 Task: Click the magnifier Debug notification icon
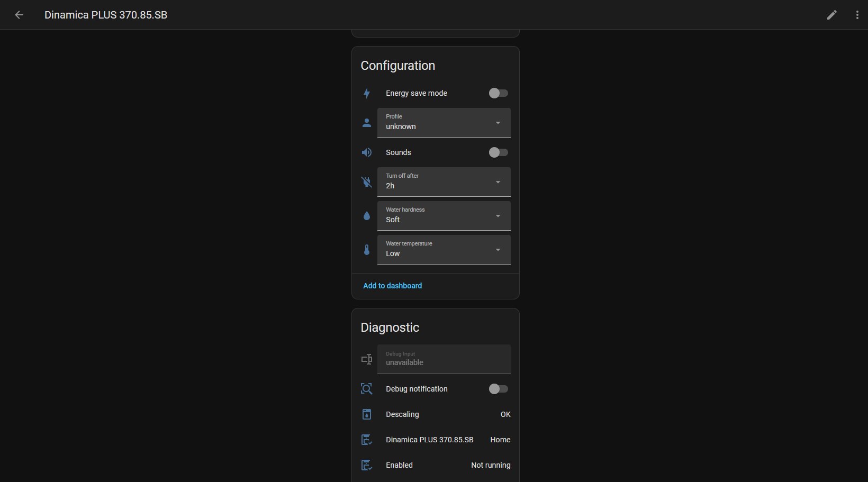tap(367, 389)
